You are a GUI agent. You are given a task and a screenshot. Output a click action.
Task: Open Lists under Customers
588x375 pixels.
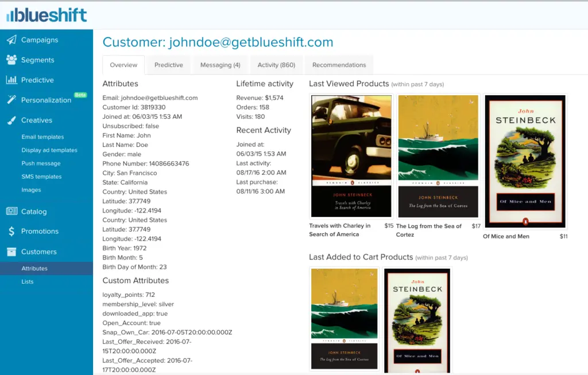[28, 281]
